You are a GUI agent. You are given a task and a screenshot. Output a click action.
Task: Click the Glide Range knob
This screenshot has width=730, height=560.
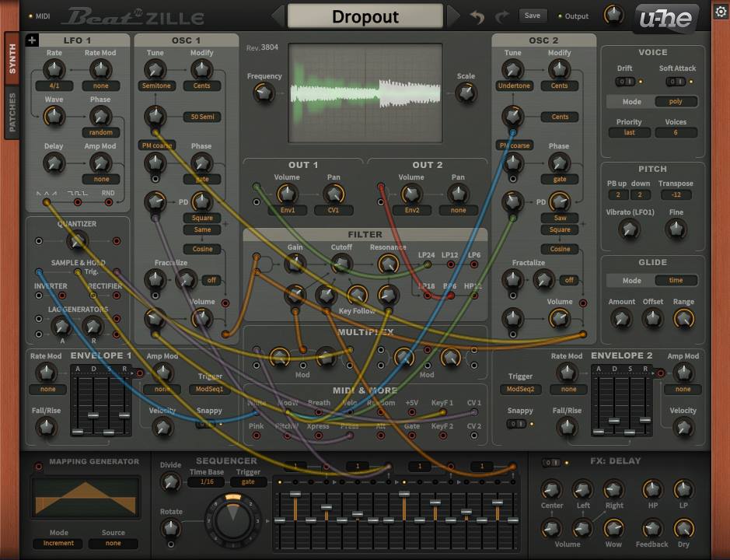click(x=683, y=319)
